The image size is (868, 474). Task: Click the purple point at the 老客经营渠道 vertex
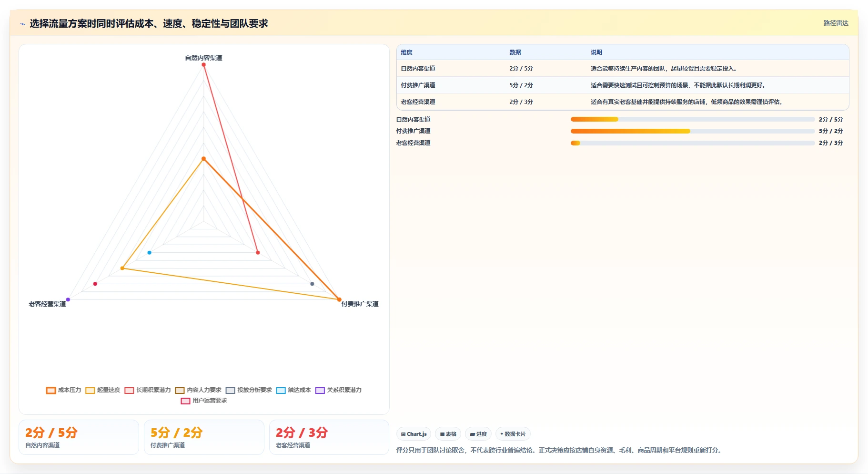coord(68,299)
